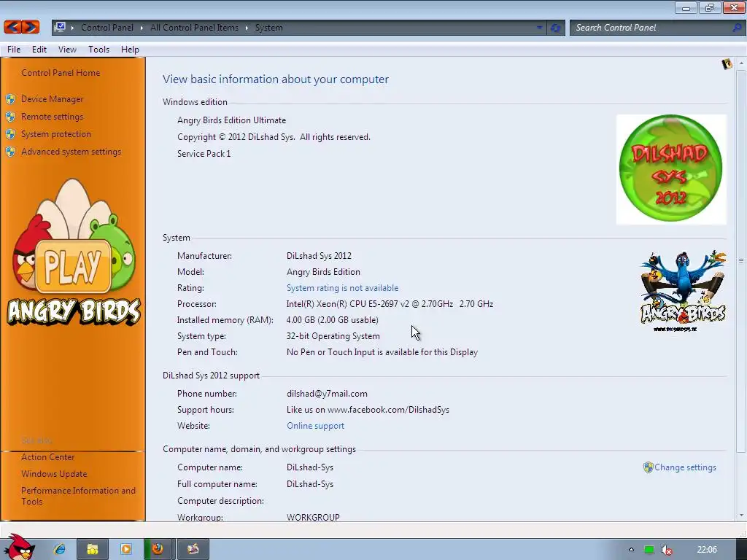Open Performance Information and Tools link
This screenshot has height=560, width=747.
coord(78,496)
